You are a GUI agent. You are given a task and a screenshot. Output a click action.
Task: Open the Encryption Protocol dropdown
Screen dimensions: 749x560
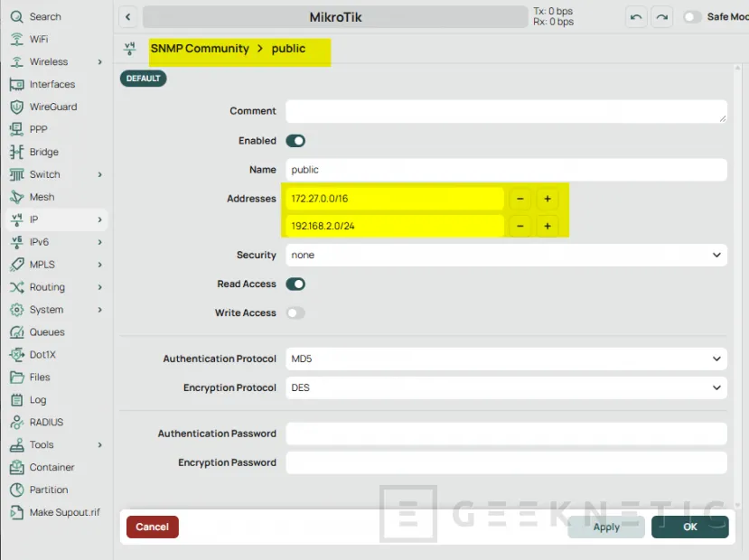pyautogui.click(x=506, y=387)
